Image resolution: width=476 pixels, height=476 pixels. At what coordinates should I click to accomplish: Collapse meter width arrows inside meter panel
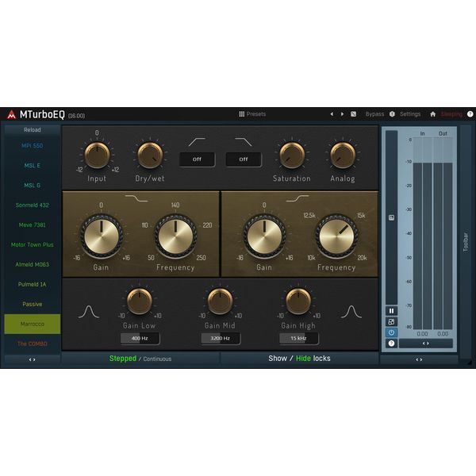click(x=425, y=344)
